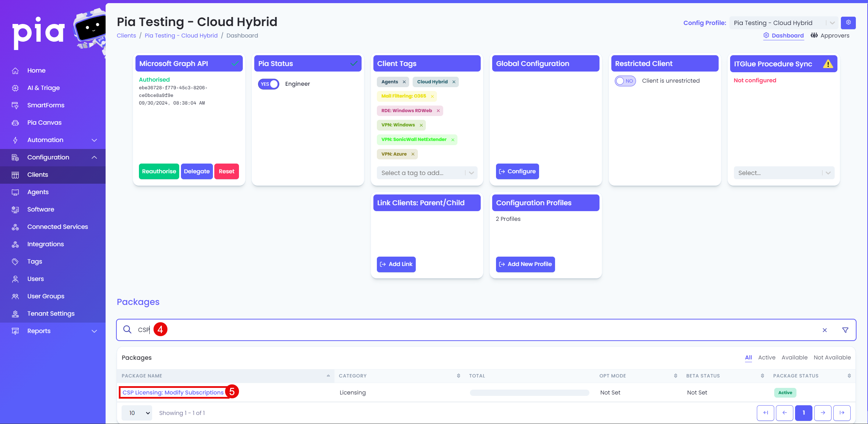Screen dimensions: 868x424
Task: Go to next page of packages
Action: [x=822, y=413]
